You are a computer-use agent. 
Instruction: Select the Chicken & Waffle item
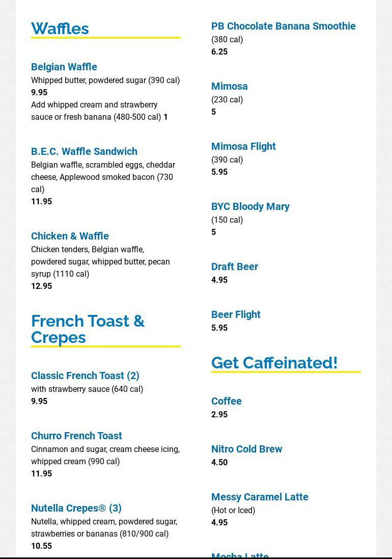pos(70,236)
